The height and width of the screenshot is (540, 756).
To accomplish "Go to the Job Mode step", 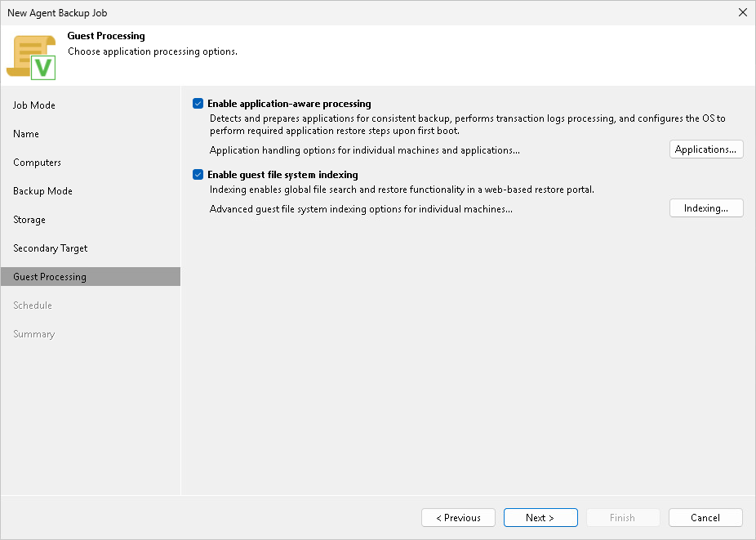I will click(33, 105).
